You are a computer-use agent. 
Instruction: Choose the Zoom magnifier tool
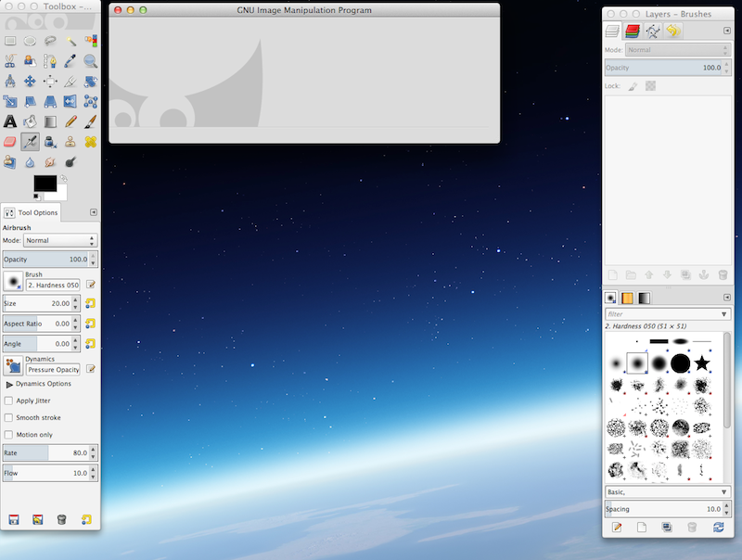91,61
